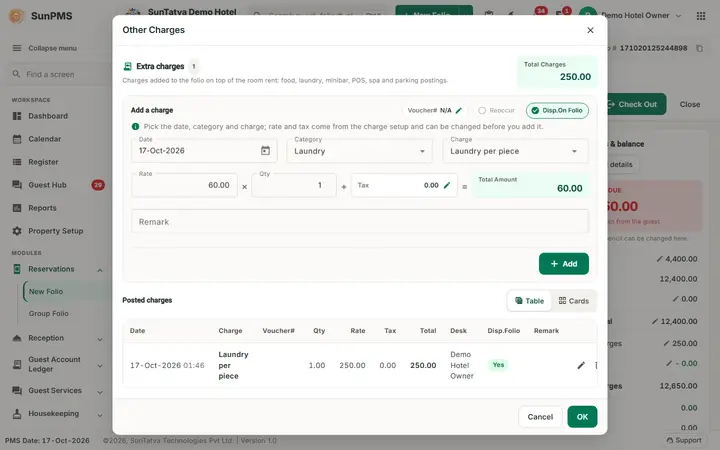
Task: Open the apps grid icon
Action: 701,16
